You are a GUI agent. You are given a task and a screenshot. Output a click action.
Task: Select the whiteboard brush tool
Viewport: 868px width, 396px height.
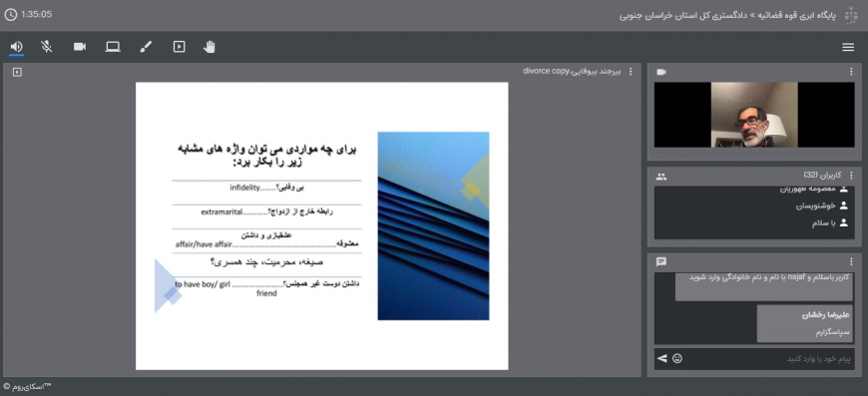pos(146,47)
